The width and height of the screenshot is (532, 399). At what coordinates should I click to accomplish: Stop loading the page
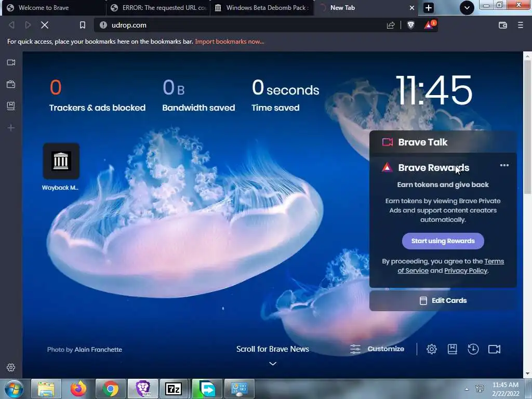click(x=45, y=25)
